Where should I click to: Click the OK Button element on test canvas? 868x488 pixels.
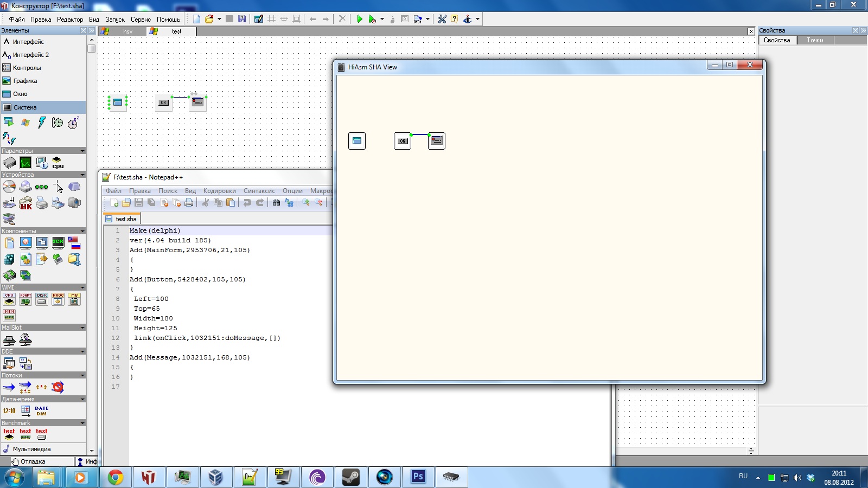(x=163, y=102)
